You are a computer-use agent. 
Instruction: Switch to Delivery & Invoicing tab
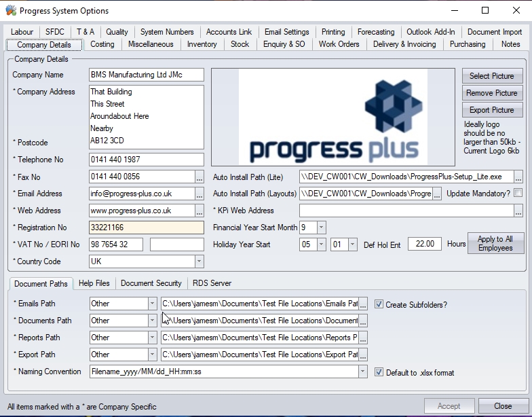(x=404, y=44)
